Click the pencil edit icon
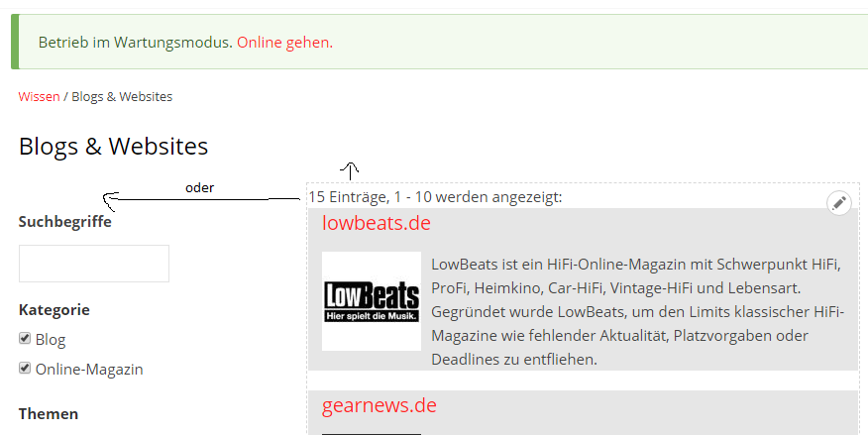The image size is (868, 435). coord(839,203)
